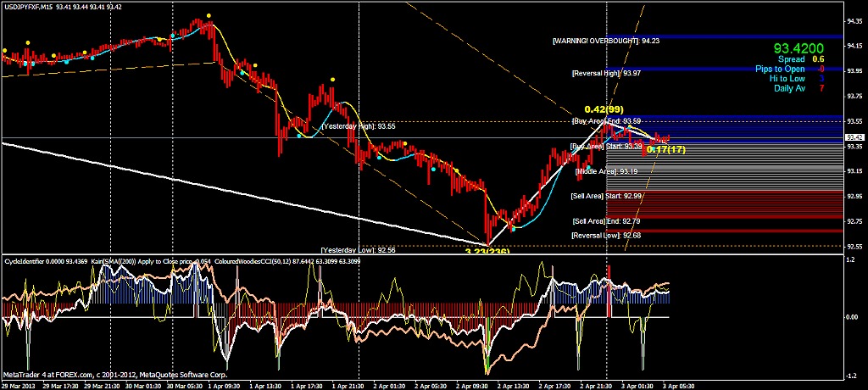
Task: Select the Daily Av label
Action: [787, 88]
